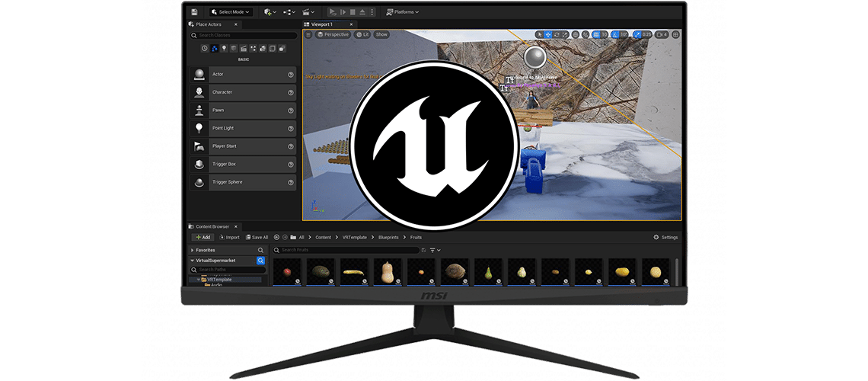Switch to the Viewport 1 tab
This screenshot has width=868, height=381.
click(322, 24)
